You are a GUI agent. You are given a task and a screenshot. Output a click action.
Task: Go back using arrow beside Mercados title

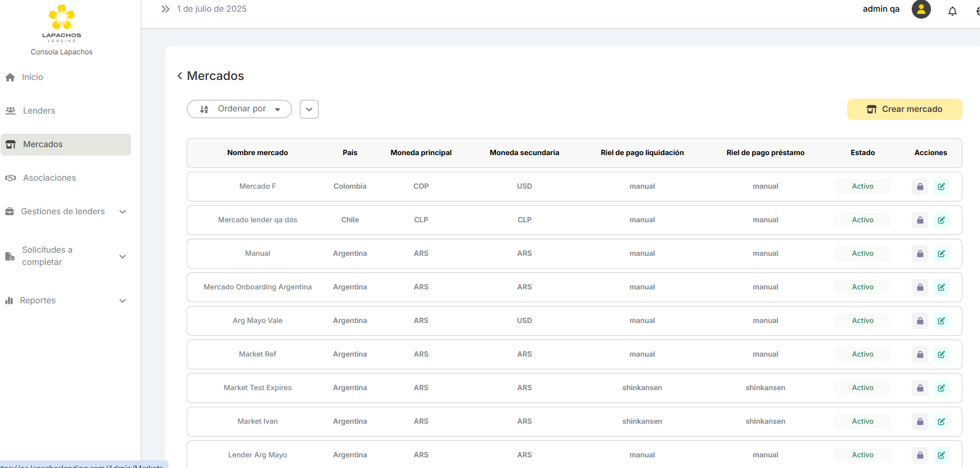180,76
